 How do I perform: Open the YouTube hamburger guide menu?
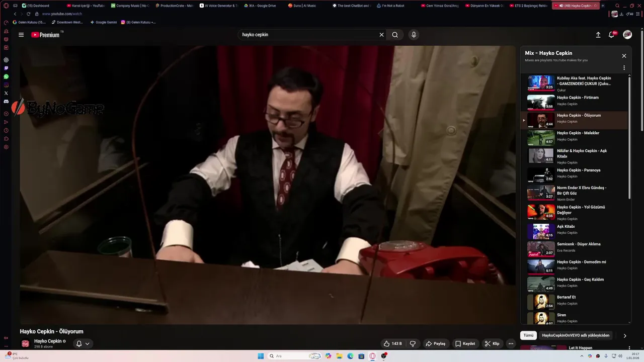coord(21,35)
